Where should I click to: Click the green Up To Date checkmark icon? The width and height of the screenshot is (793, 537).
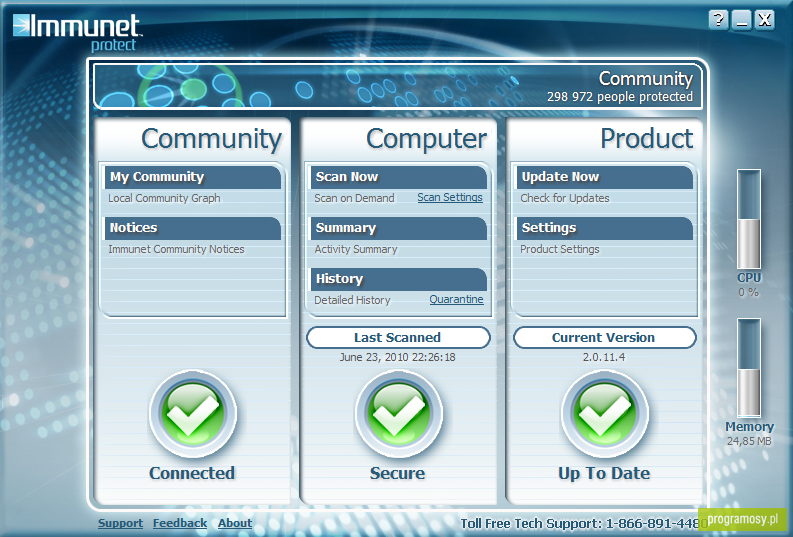604,414
